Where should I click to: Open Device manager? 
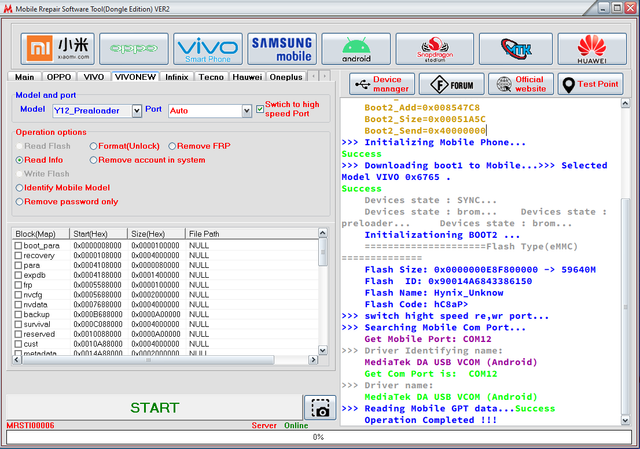[382, 84]
